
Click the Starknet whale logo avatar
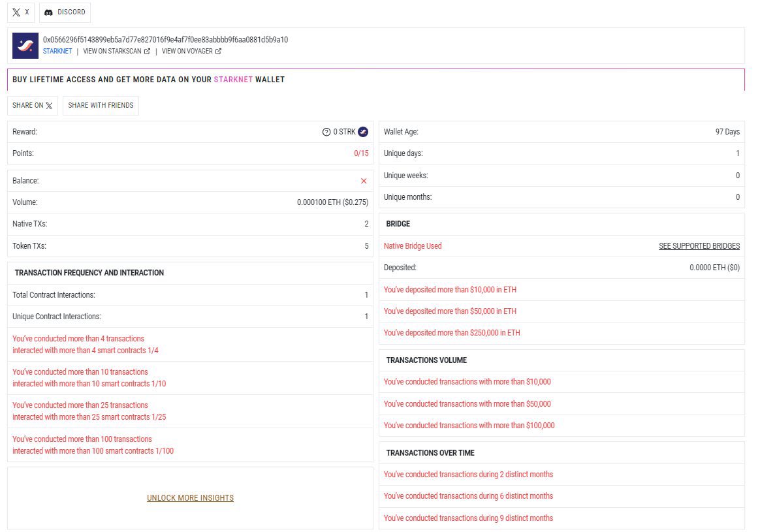(25, 46)
